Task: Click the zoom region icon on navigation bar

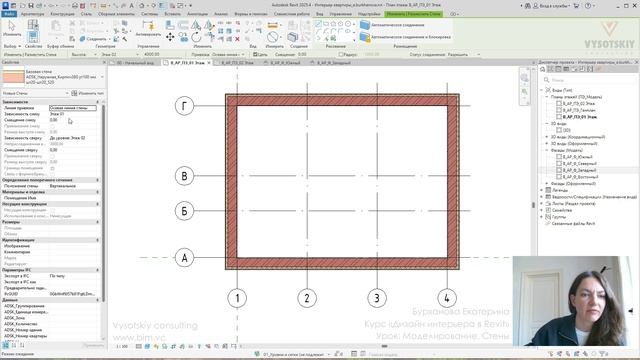Action: tap(524, 92)
